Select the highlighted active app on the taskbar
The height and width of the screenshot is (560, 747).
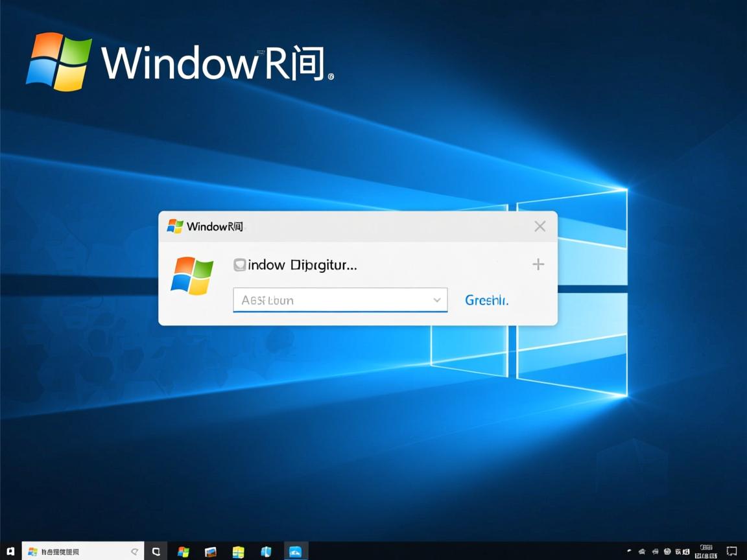click(296, 552)
